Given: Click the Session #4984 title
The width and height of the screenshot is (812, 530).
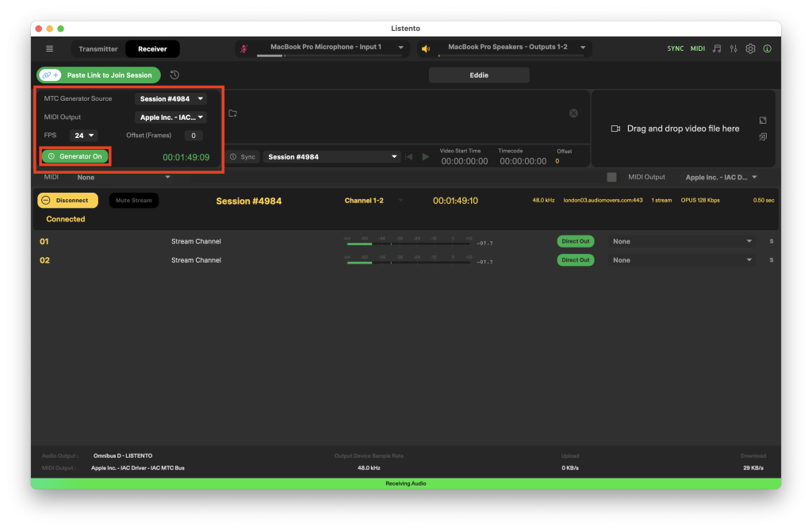Looking at the screenshot, I should (x=248, y=201).
